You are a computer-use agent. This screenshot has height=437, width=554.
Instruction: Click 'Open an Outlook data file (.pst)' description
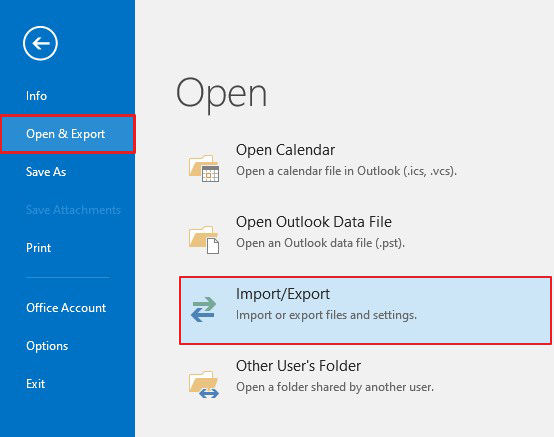320,243
